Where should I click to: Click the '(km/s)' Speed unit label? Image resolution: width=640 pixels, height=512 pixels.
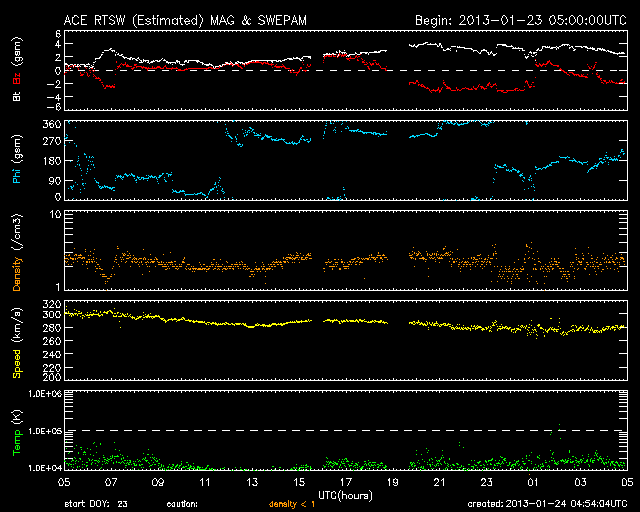point(17,325)
